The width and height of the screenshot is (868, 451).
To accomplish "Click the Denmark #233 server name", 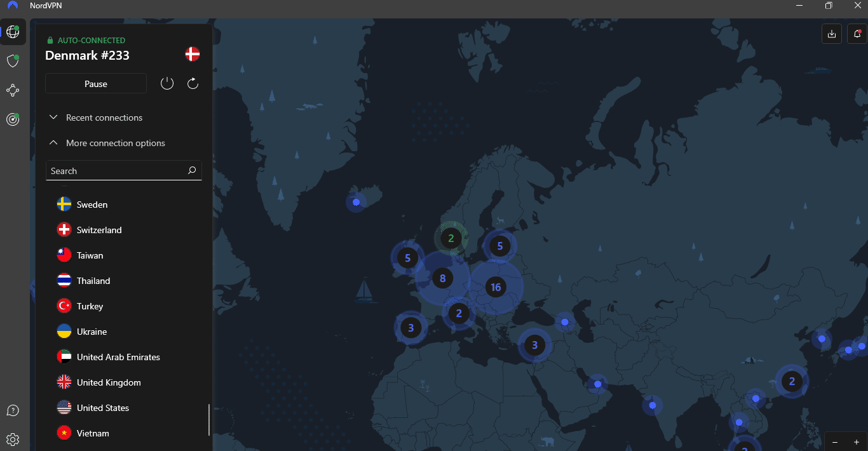I will coord(87,55).
